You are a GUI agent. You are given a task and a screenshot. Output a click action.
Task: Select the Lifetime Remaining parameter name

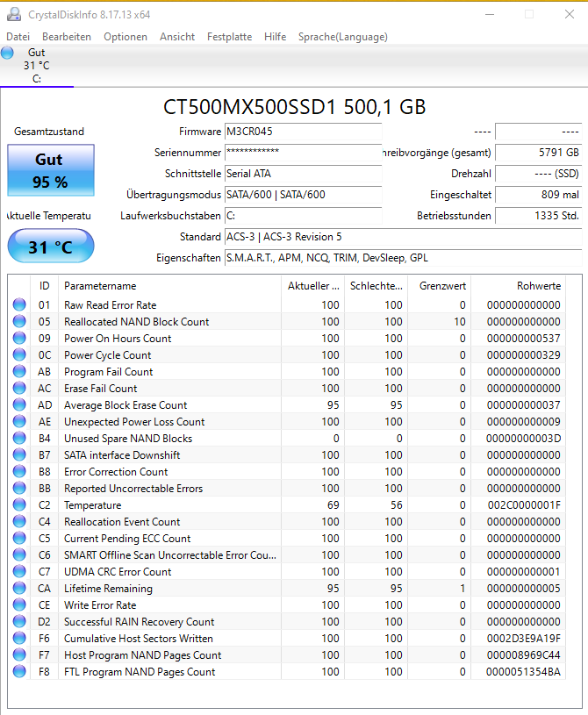point(108,589)
